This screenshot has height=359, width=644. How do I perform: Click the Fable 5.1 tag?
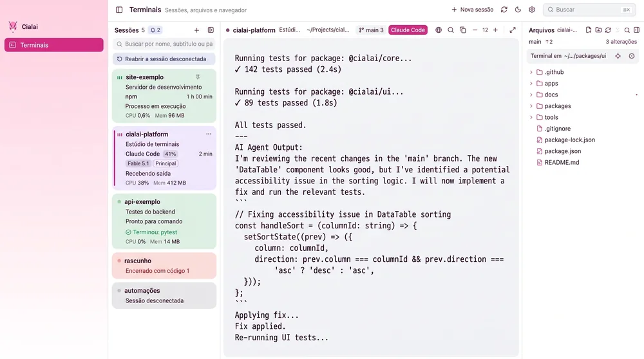click(x=138, y=163)
